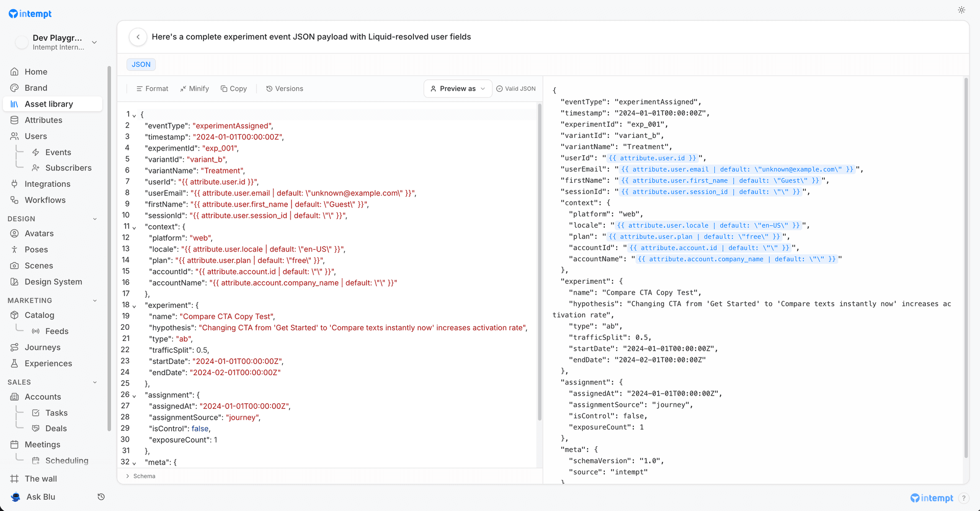Go to Attributes
Screen dimensions: 980x511
[53, 120]
